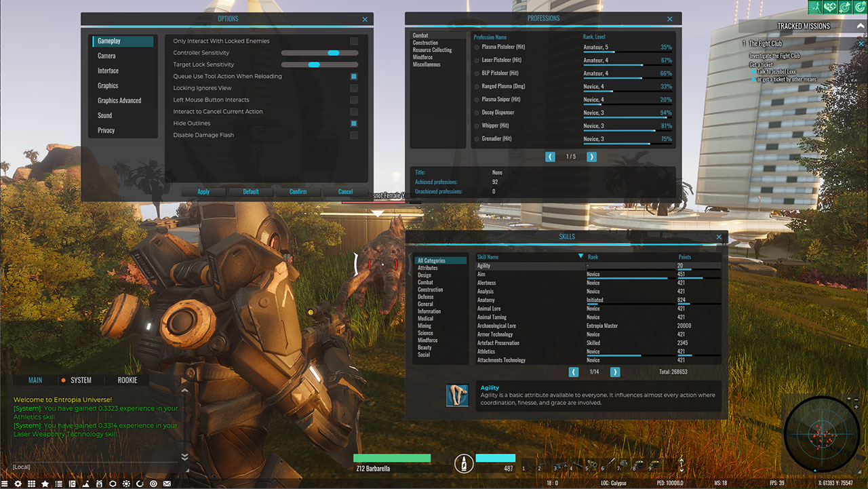The height and width of the screenshot is (489, 868).
Task: Select Mindforce in Professions categories
Action: coord(422,58)
